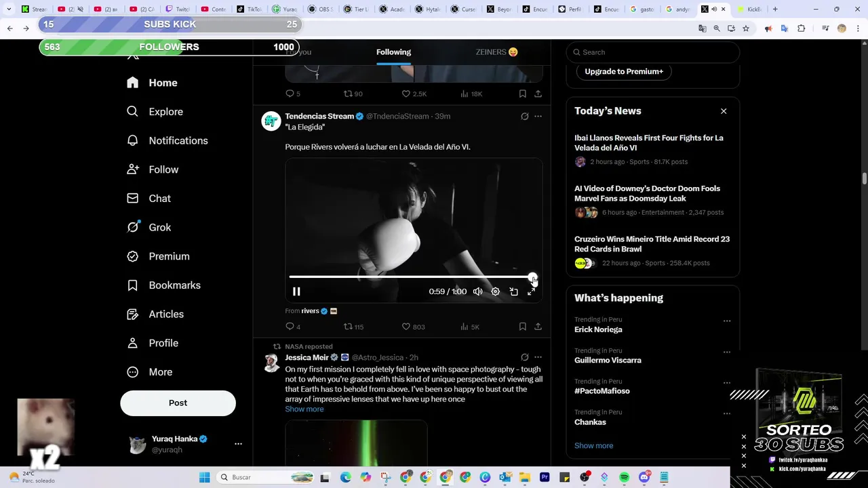Viewport: 868px width, 488px height.
Task: Open options for Erick Noriega trend
Action: coord(727,321)
